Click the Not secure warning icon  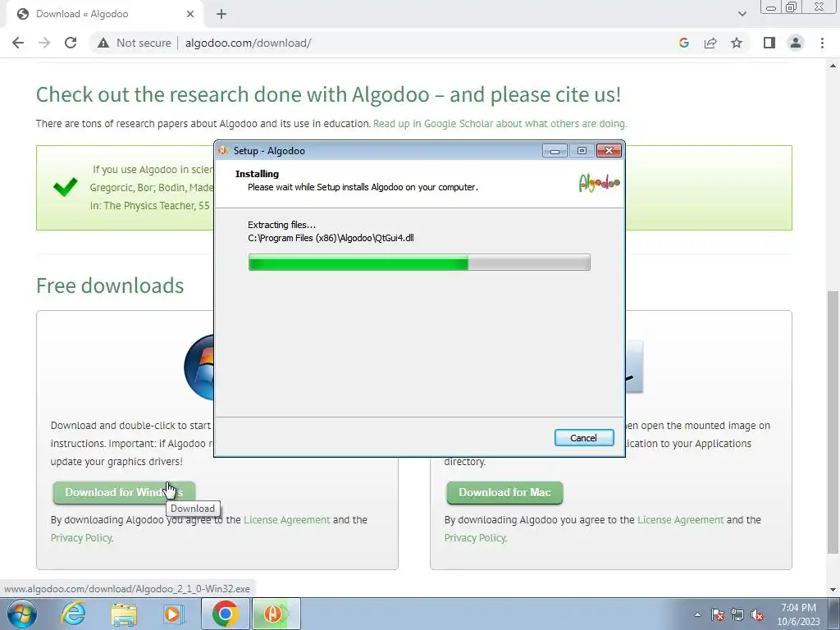click(x=103, y=43)
